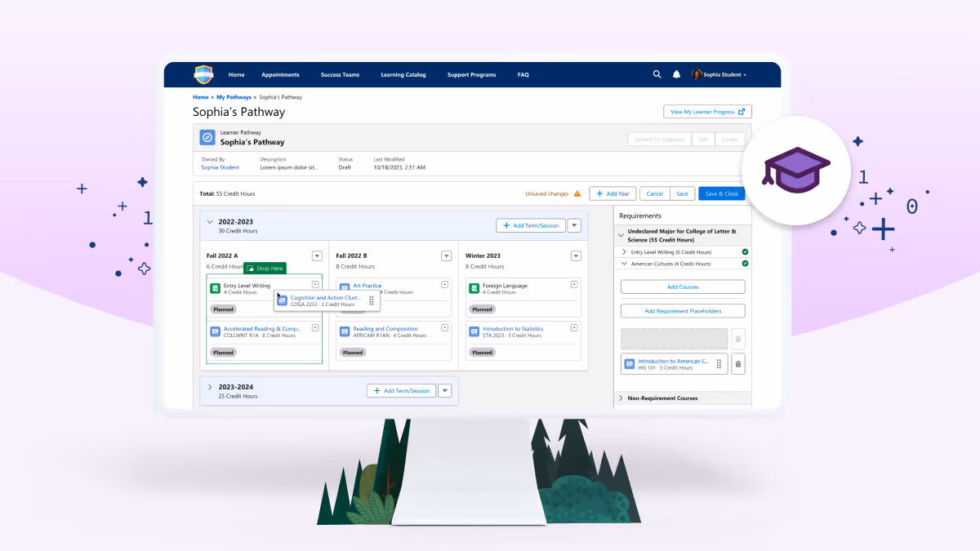Screen dimensions: 980x551
Task: Click American Cultures green completed checkmark
Action: [745, 264]
